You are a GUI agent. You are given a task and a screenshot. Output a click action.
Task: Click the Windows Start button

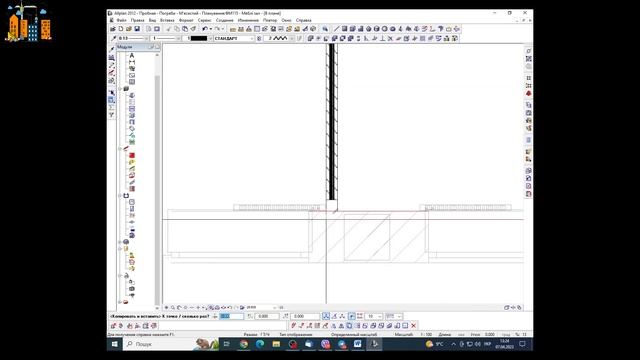tap(115, 344)
